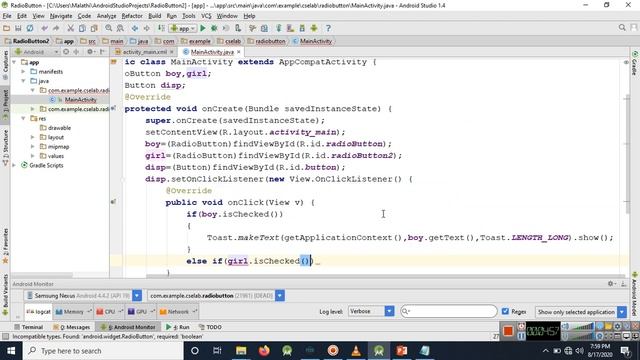The width and height of the screenshot is (640, 360).
Task: Open the Build menu
Action: [154, 16]
